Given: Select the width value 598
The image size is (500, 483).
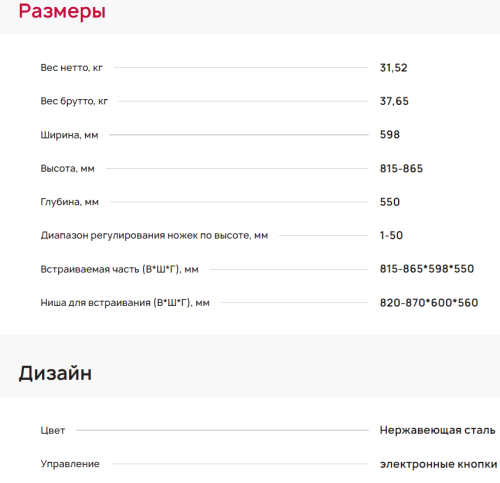Looking at the screenshot, I should click(390, 135).
